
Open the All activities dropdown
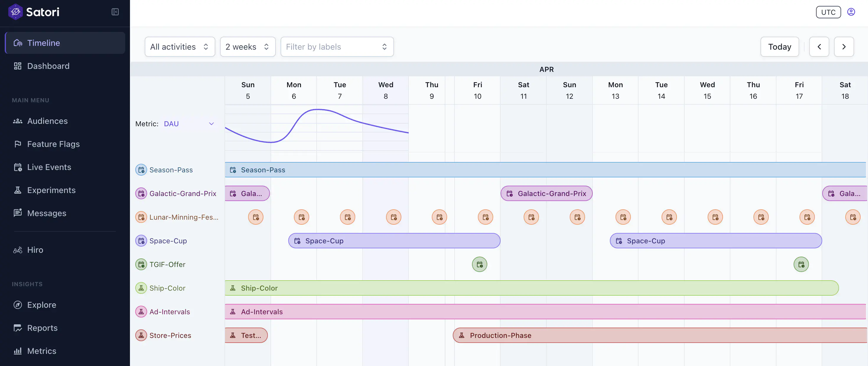click(x=180, y=46)
